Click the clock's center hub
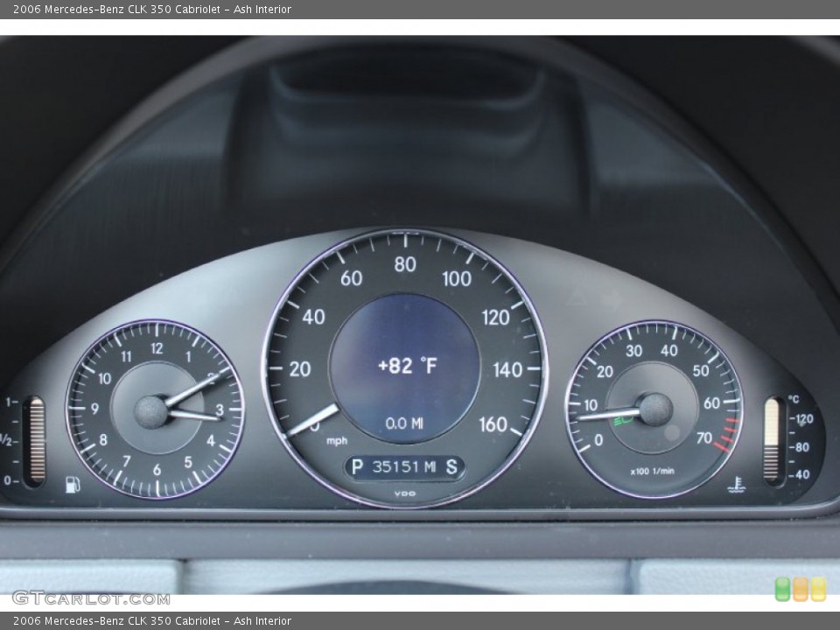Image resolution: width=840 pixels, height=630 pixels. [151, 412]
